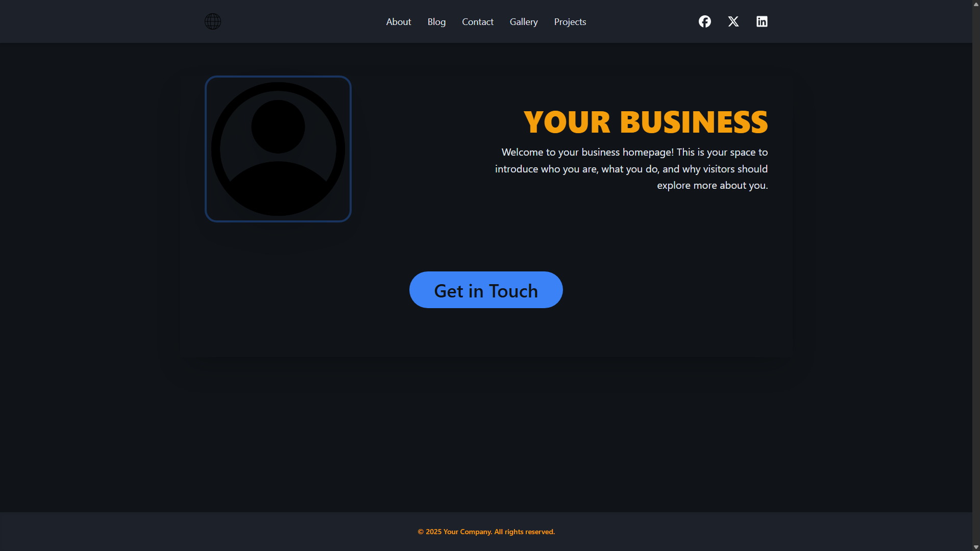Viewport: 980px width, 551px height.
Task: Click the word BUSINESS in the title
Action: click(x=694, y=122)
